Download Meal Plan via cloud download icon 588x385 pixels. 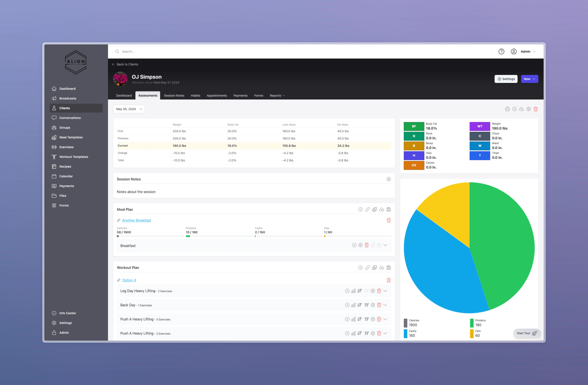[x=382, y=209]
